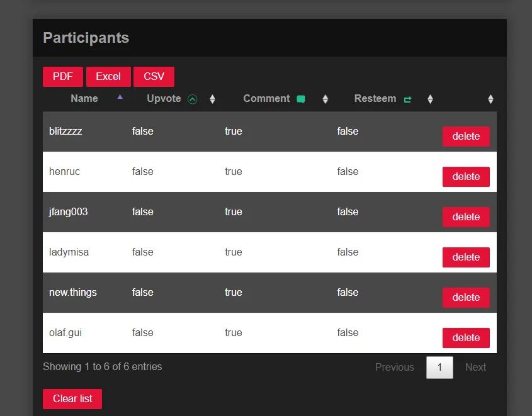Delete participant blitzzzz
The image size is (532, 416).
[466, 137]
